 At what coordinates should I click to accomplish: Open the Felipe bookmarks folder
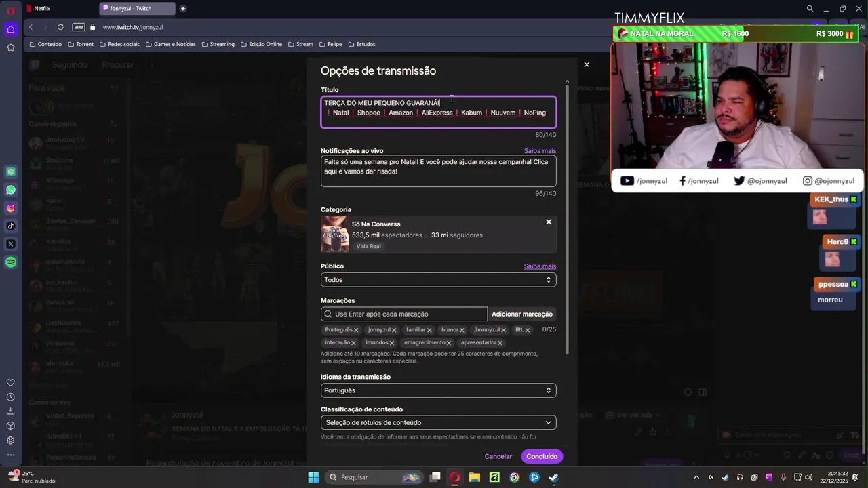point(330,44)
